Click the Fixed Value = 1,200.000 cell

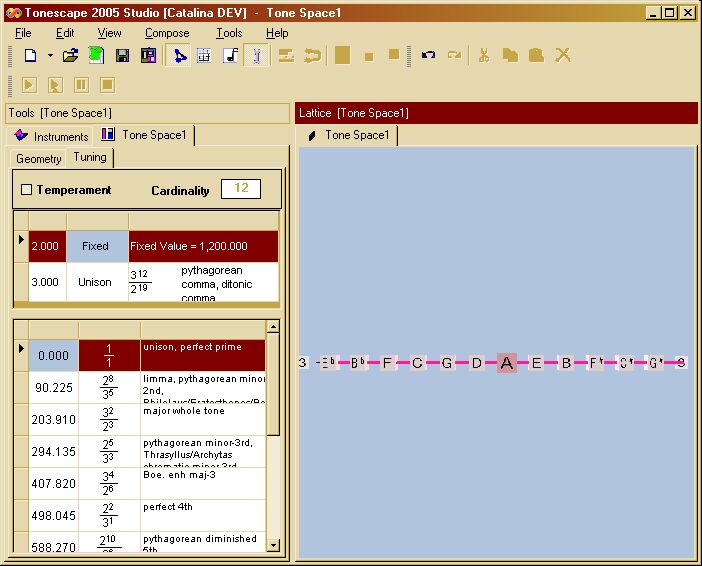[203, 246]
